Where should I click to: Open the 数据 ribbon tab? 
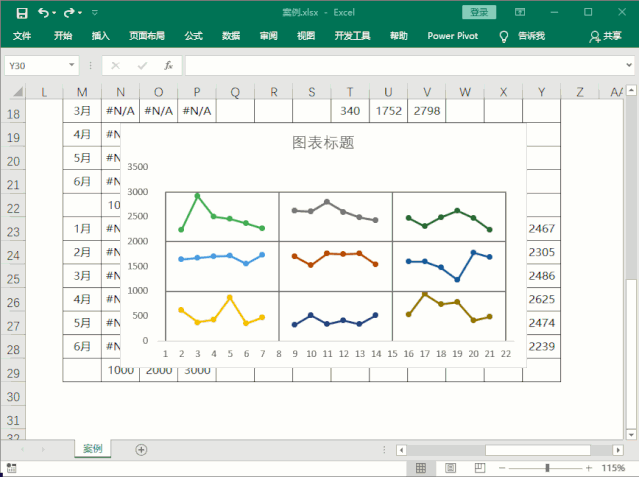pos(231,36)
